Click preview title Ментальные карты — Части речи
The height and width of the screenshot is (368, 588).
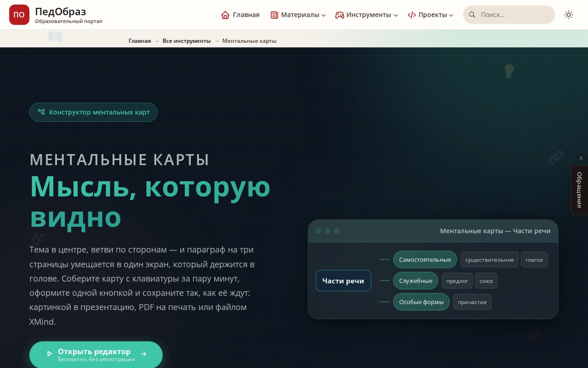(x=495, y=231)
